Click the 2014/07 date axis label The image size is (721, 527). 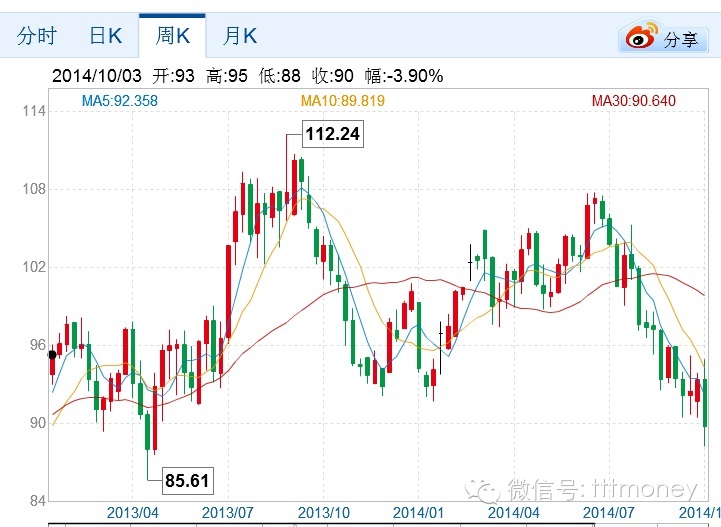609,513
